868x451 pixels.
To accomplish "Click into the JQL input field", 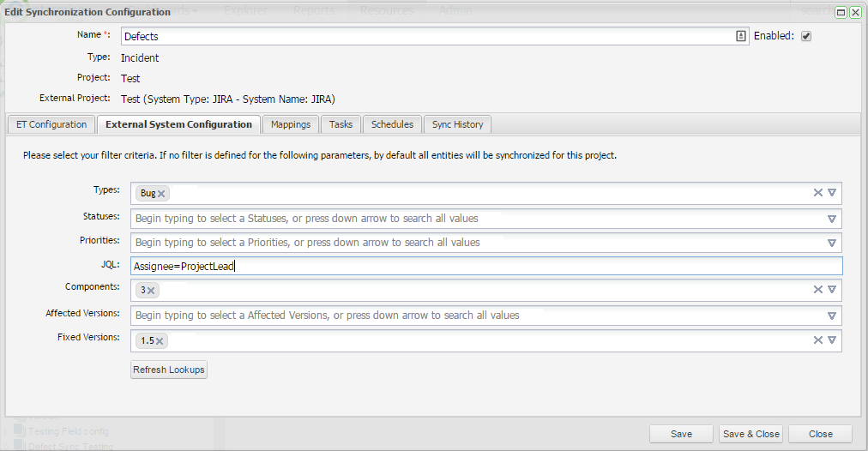I will click(x=485, y=267).
